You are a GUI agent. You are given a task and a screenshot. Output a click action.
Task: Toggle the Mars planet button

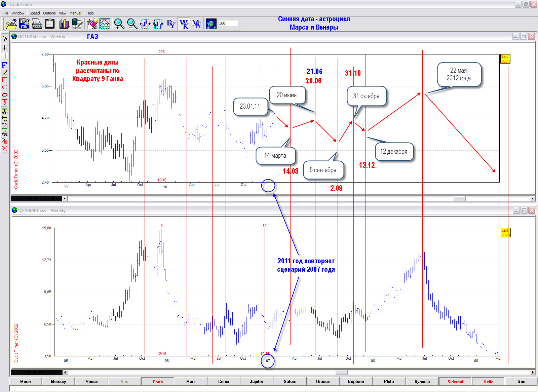tap(191, 382)
